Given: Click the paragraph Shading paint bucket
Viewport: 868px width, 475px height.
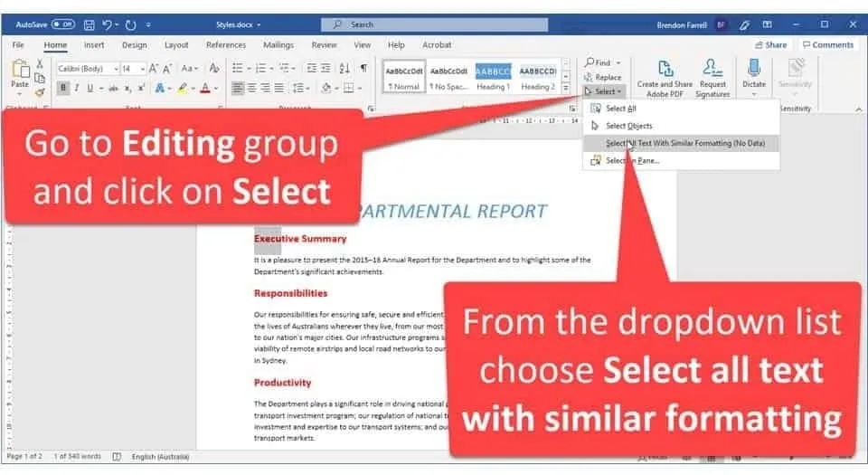Looking at the screenshot, I should [x=326, y=88].
